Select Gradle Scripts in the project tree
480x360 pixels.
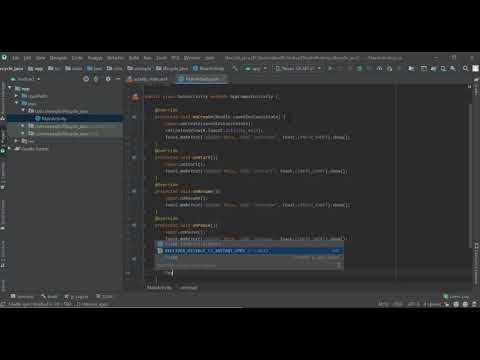pos(32,149)
